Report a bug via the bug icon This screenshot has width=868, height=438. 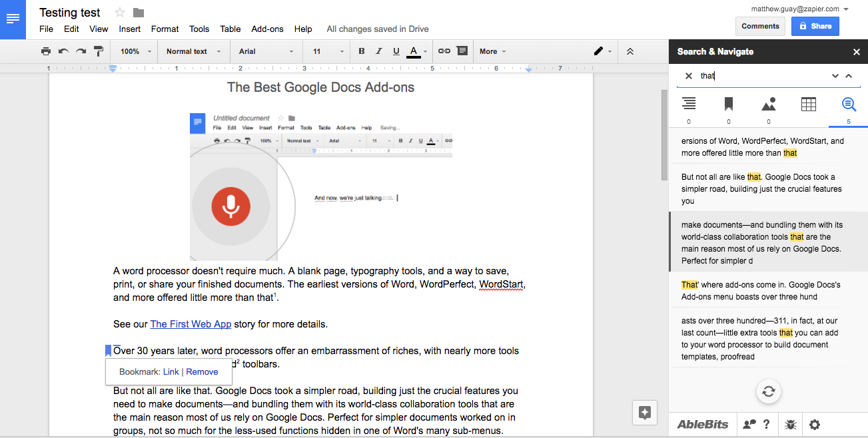791,425
